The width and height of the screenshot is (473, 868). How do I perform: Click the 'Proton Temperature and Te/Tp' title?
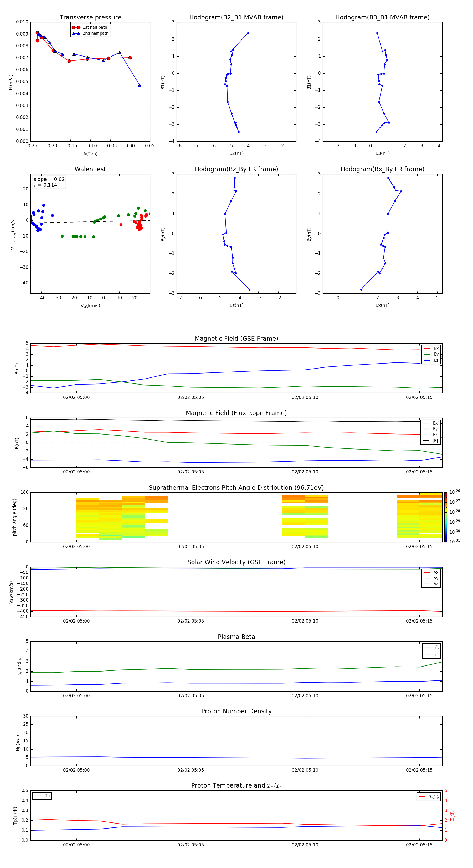click(x=236, y=786)
